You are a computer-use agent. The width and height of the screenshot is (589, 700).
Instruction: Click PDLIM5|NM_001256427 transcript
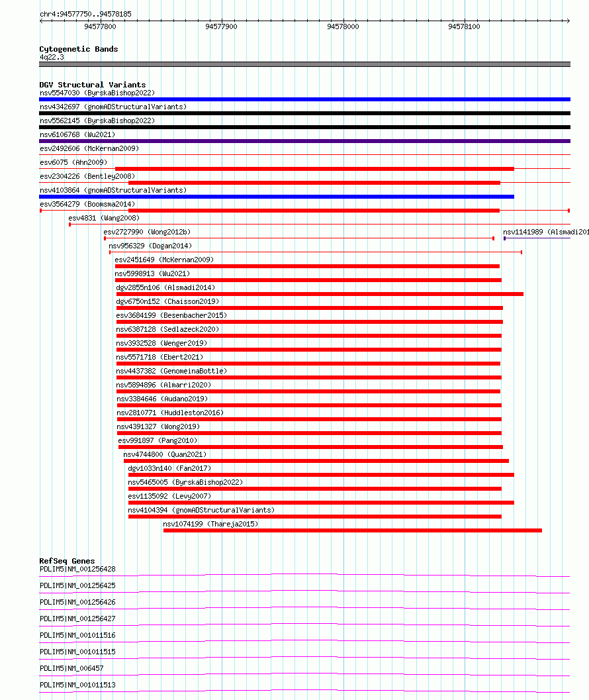pos(77,619)
